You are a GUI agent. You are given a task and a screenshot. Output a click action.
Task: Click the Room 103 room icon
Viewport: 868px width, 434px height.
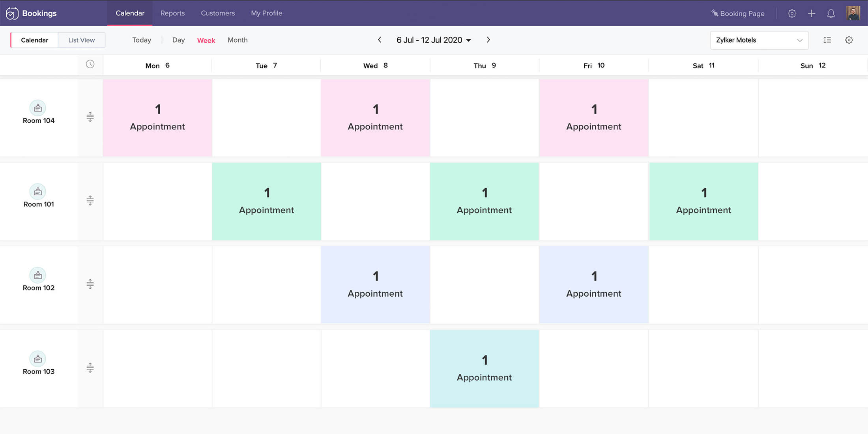[38, 359]
